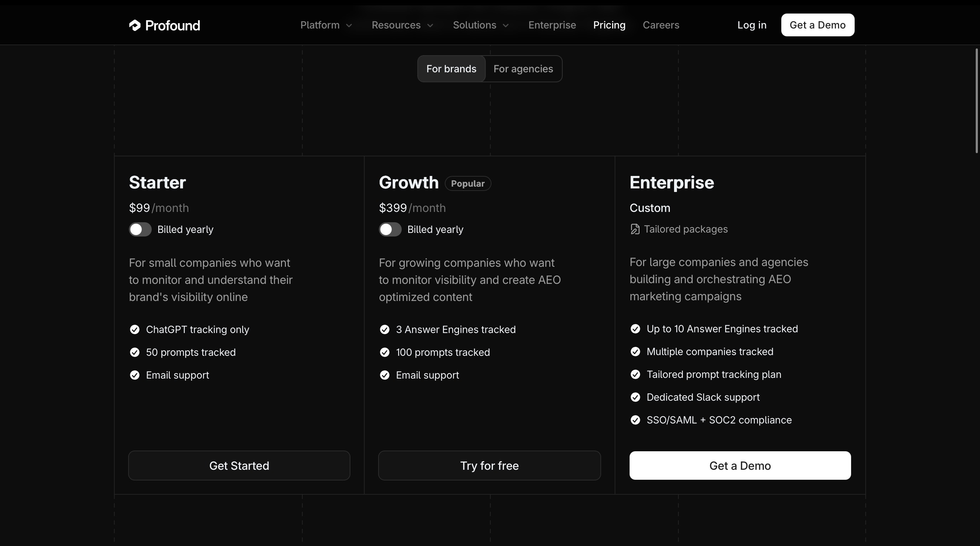
Task: Click Try for free on Growth plan
Action: click(x=489, y=466)
